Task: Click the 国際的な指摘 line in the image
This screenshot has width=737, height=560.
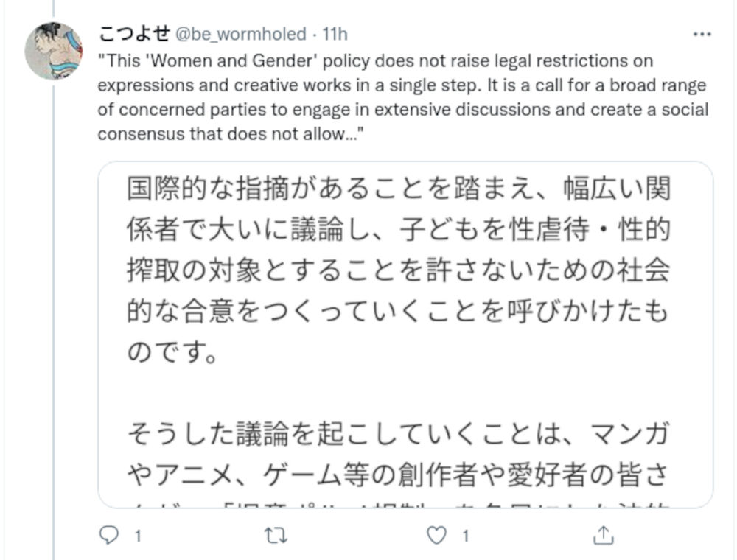Action: (x=398, y=189)
